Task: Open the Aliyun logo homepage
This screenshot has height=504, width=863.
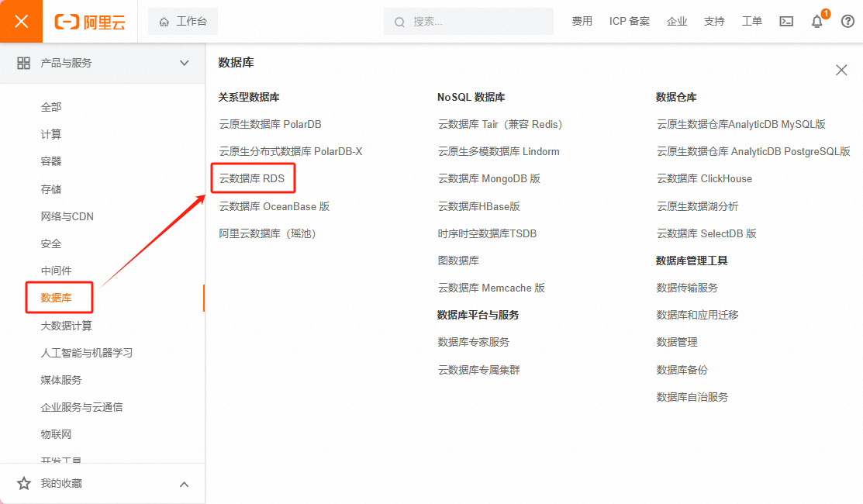Action: click(90, 22)
